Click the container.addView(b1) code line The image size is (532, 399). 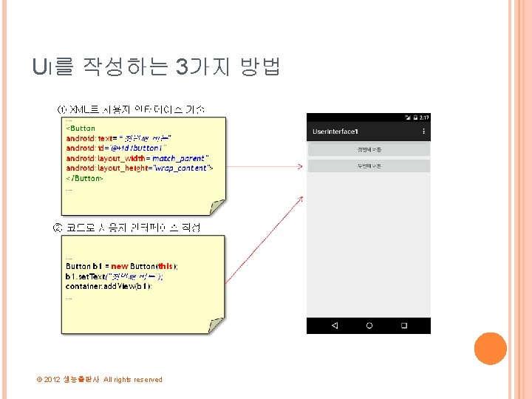(x=109, y=286)
